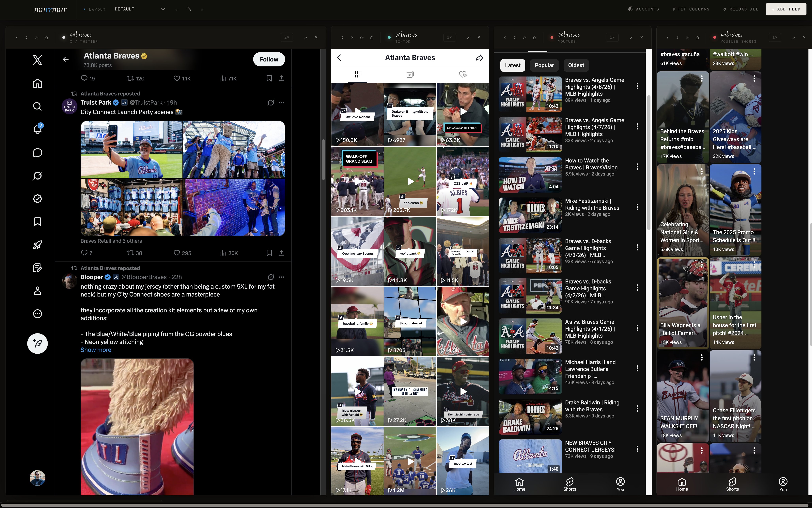Switch to TikTok liked videos tab
The width and height of the screenshot is (812, 508).
[463, 74]
